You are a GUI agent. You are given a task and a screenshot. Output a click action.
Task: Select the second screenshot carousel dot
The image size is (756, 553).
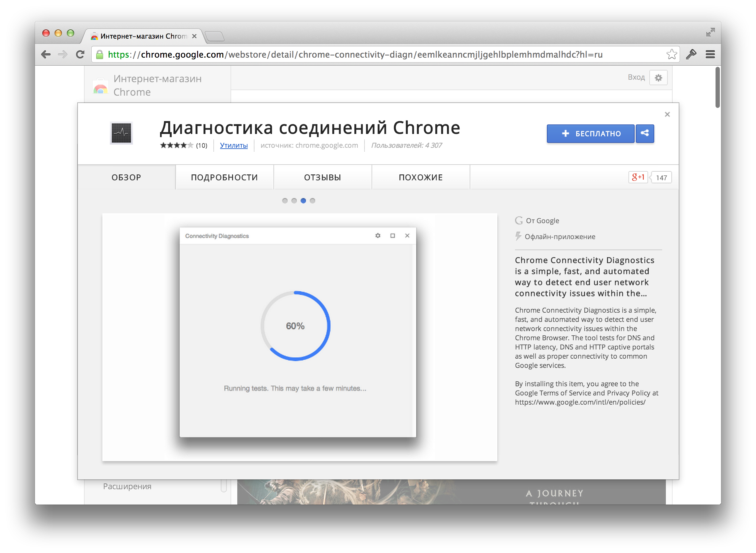tap(294, 200)
